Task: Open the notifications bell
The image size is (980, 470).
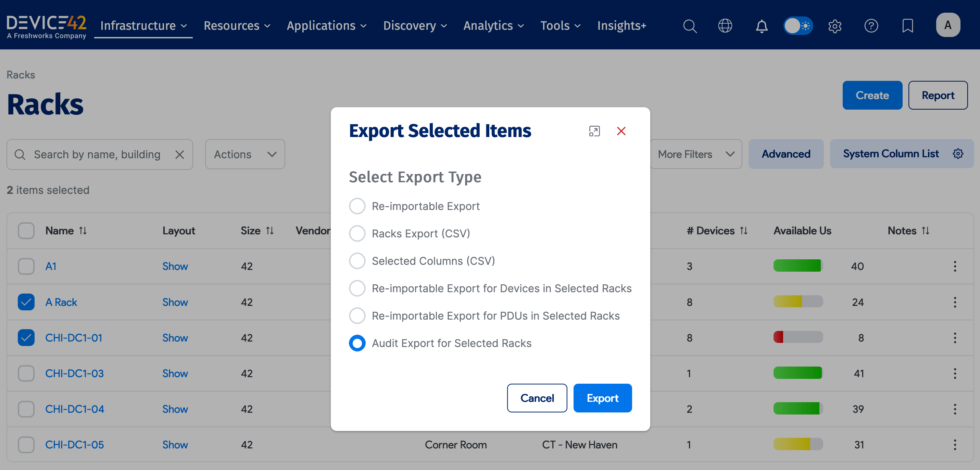Action: (761, 26)
